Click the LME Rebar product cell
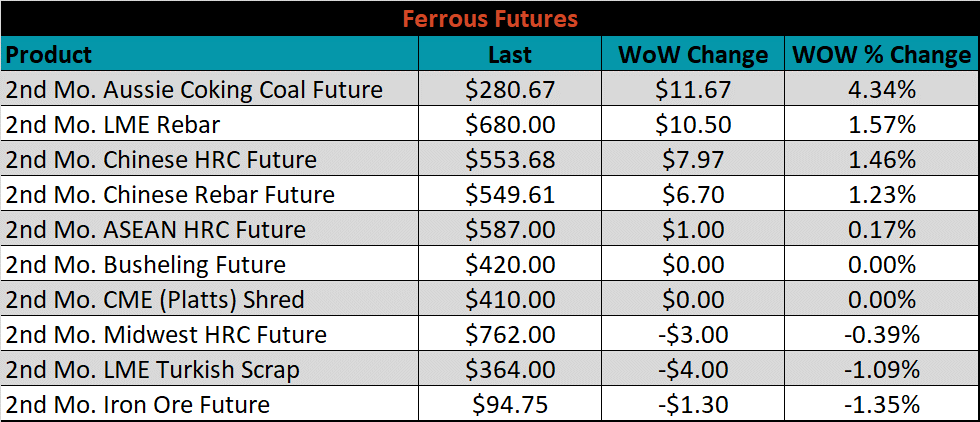The width and height of the screenshot is (980, 422). click(210, 124)
